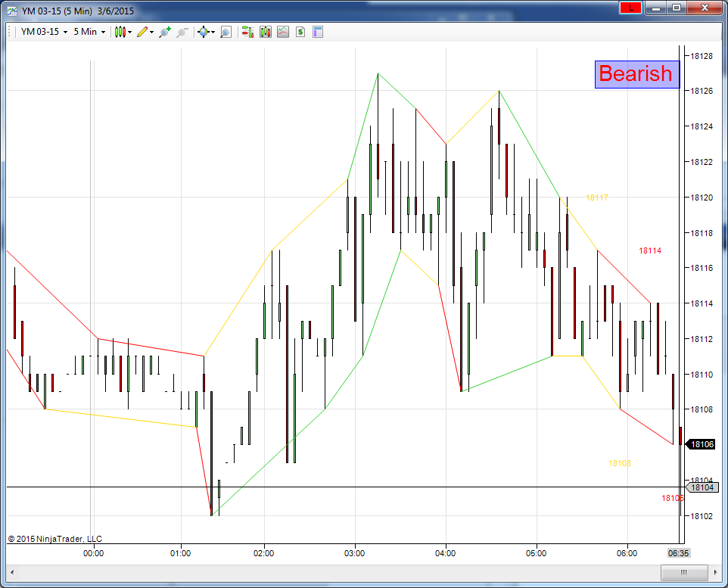The width and height of the screenshot is (728, 588).
Task: Select the pencil drawing tools icon
Action: click(x=142, y=32)
